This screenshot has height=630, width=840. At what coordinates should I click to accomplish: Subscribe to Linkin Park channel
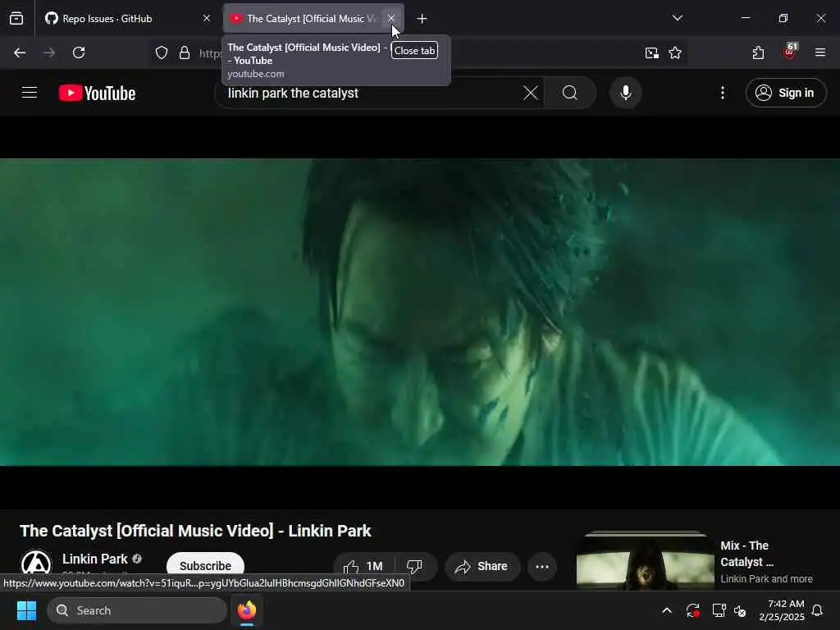(x=205, y=566)
